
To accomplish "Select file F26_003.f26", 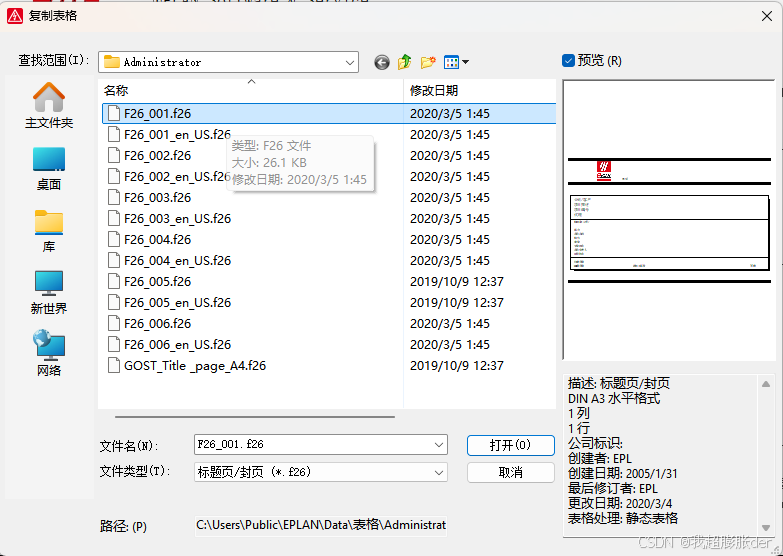I will coord(157,197).
